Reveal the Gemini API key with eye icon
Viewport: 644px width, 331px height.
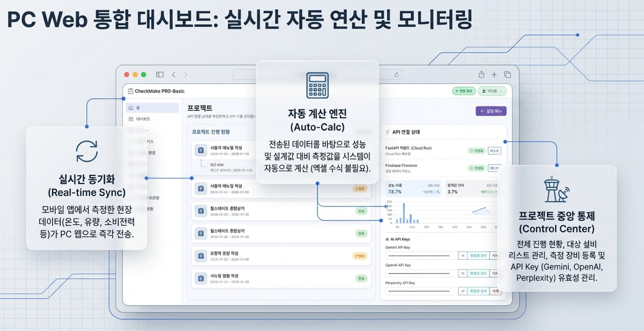pyautogui.click(x=463, y=255)
